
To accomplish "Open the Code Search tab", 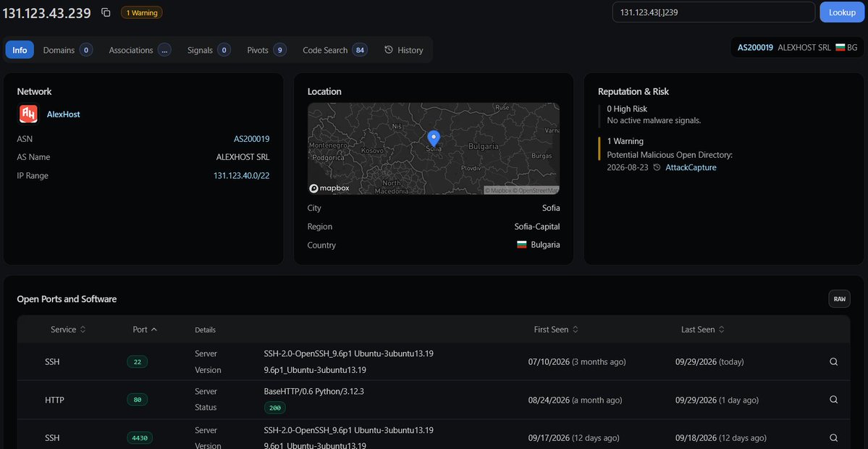I will coord(335,50).
